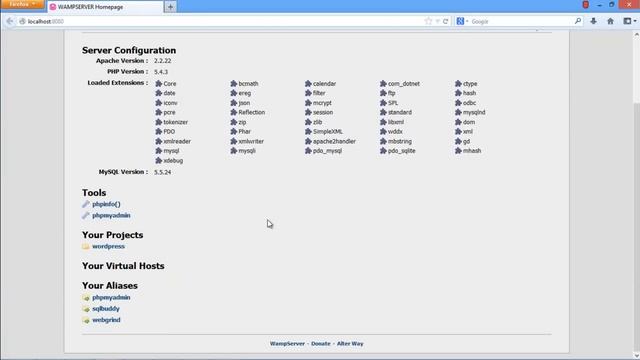Click the wordpress folder icon
The image size is (640, 360).
pos(86,247)
